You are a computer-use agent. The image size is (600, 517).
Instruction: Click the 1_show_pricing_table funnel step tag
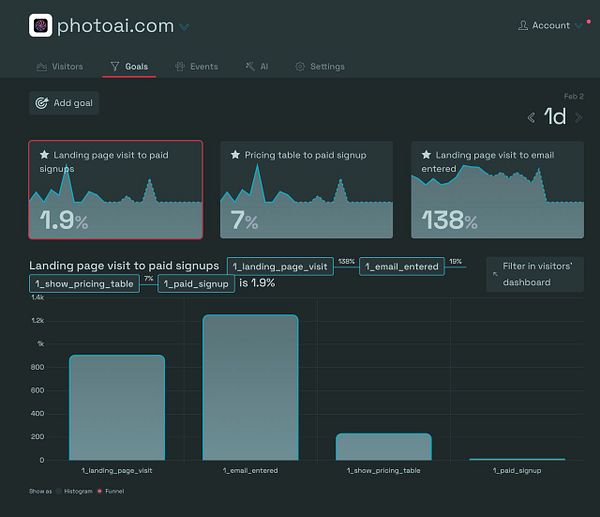tap(84, 284)
